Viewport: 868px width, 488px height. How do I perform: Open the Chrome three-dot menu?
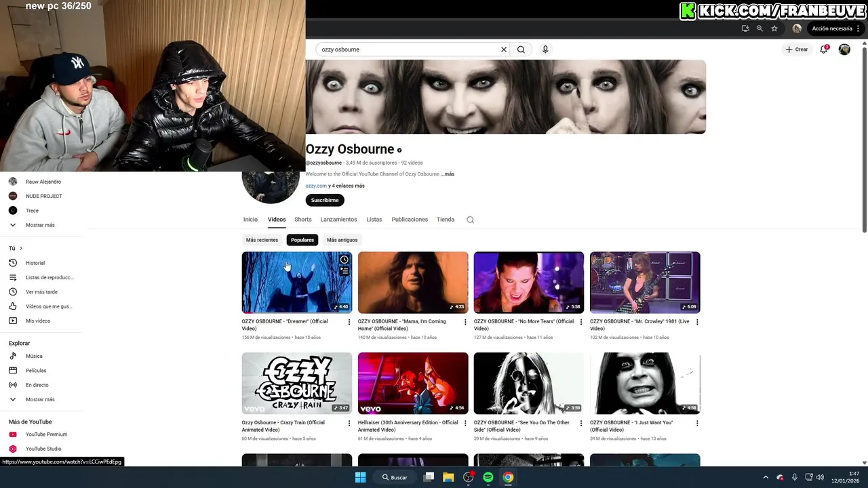(x=859, y=28)
